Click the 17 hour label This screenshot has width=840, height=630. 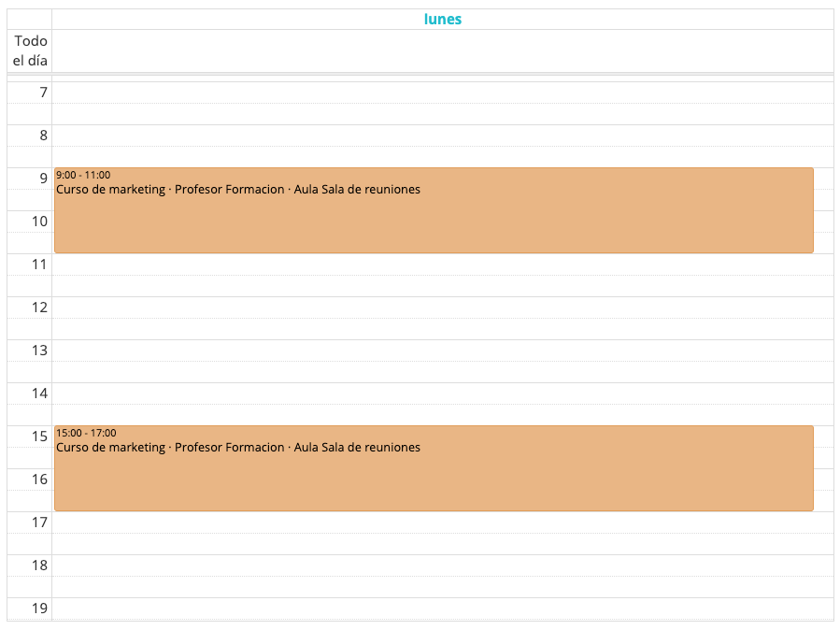(x=39, y=523)
